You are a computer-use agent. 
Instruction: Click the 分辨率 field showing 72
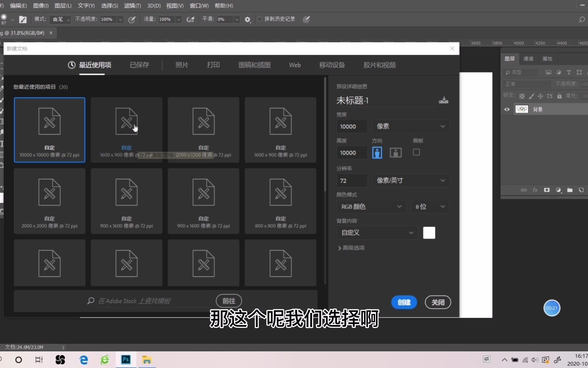352,180
